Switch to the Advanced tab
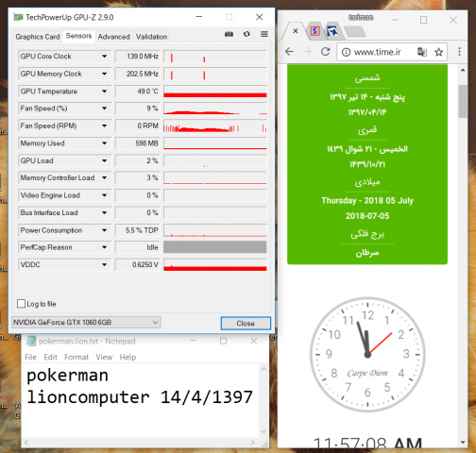The height and width of the screenshot is (453, 476). click(x=113, y=37)
